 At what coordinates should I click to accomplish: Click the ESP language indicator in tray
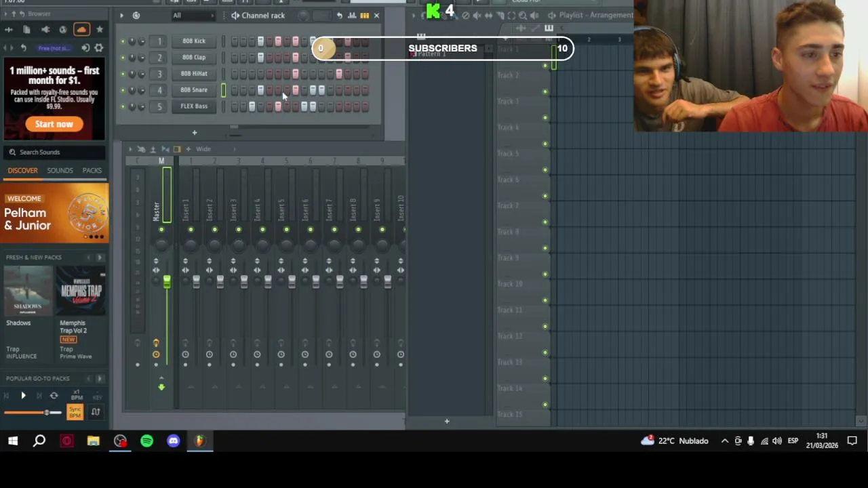coord(793,441)
